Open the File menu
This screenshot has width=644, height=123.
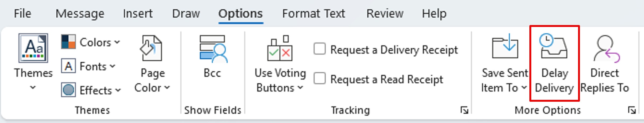[23, 13]
